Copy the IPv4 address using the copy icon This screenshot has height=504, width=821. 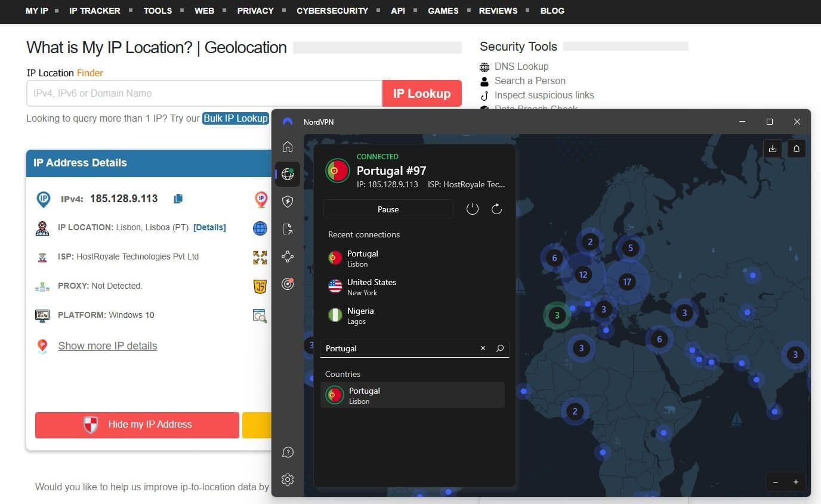tap(178, 198)
